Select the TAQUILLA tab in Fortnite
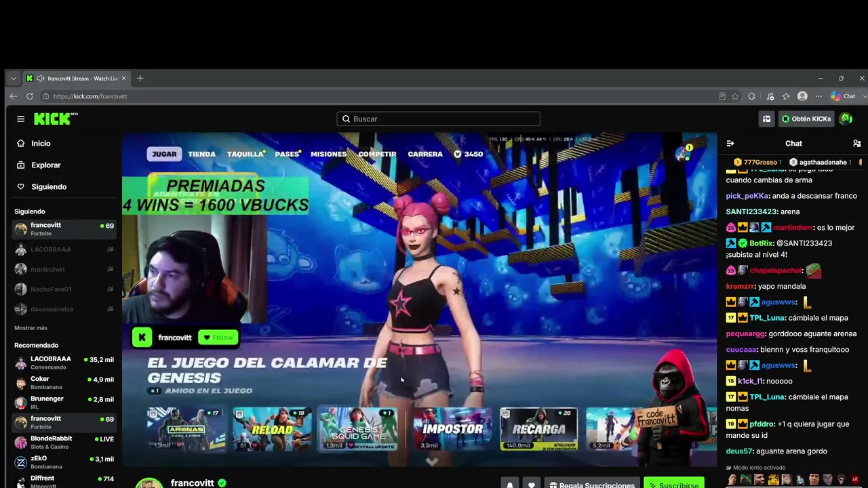Viewport: 868px width, 488px height. [x=245, y=154]
